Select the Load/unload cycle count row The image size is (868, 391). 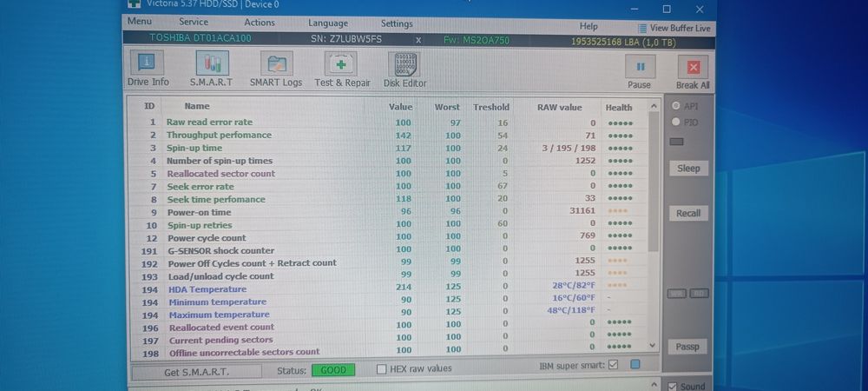[x=390, y=275]
